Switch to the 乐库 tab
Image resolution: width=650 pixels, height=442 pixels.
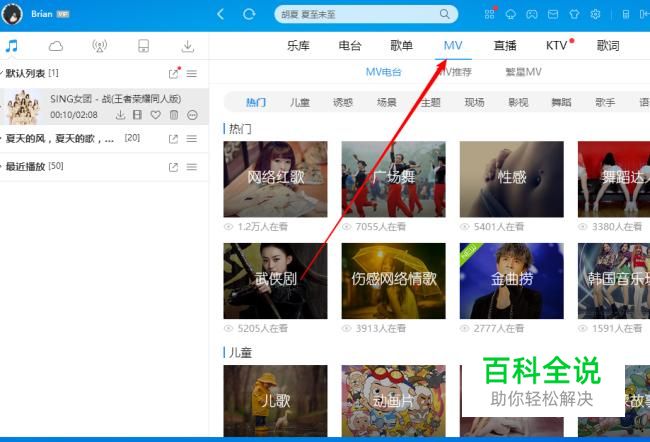coord(298,45)
